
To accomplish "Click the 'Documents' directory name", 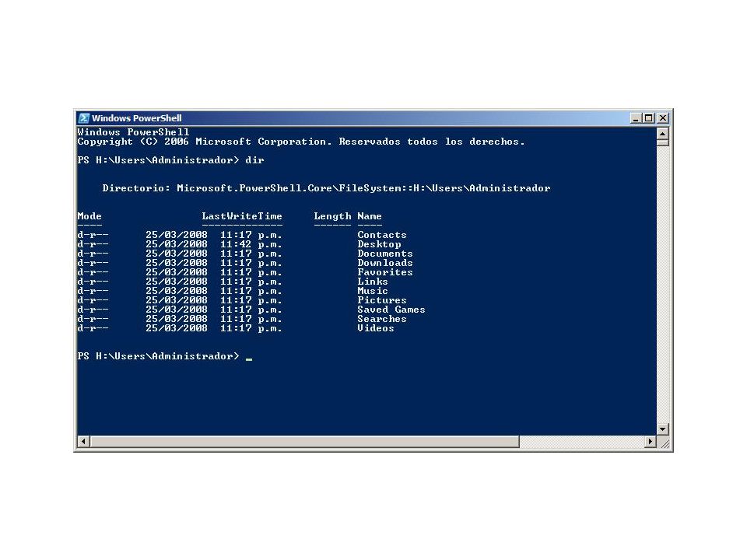I will pos(385,254).
